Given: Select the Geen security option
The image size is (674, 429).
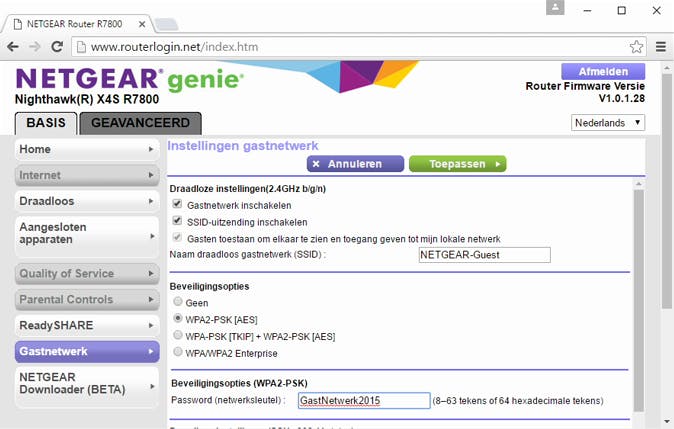Looking at the screenshot, I should coord(178,301).
